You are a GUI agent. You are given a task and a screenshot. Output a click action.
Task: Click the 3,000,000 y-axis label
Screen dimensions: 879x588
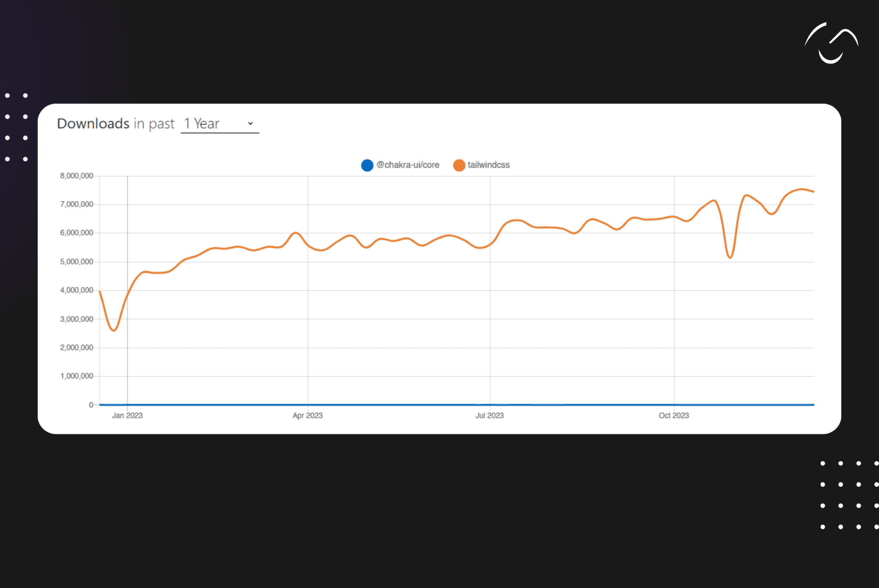pos(76,319)
